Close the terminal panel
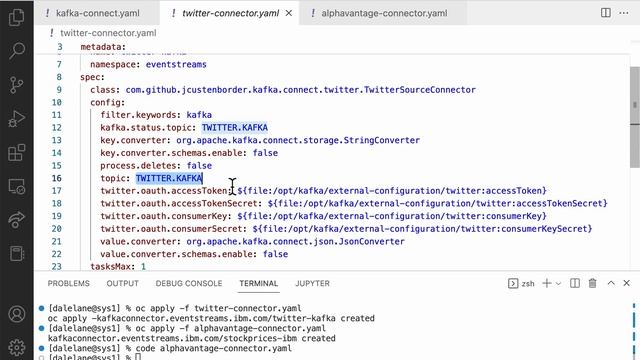This screenshot has width=640, height=360. [627, 283]
